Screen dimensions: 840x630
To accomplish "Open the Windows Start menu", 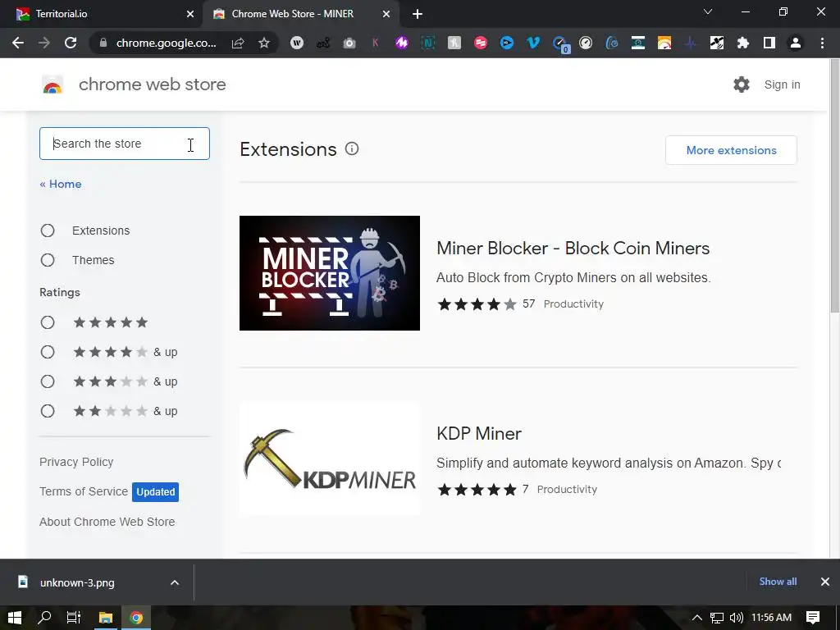I will pos(15,618).
